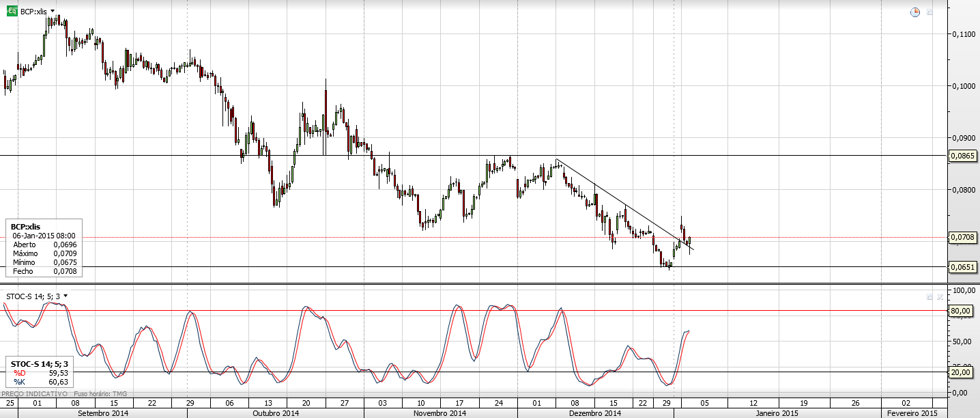980x418 pixels.
Task: Close the stochastic indicator pane
Action: [940, 297]
